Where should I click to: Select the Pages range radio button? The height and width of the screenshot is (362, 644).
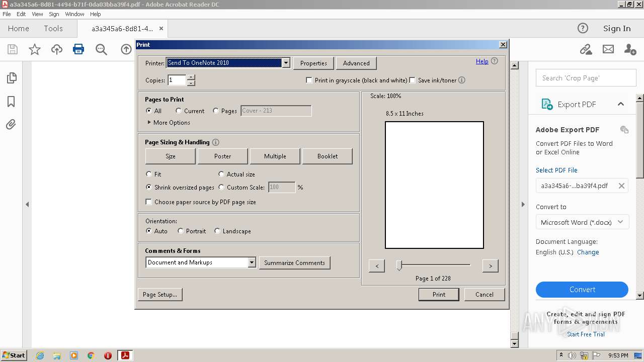pos(216,111)
